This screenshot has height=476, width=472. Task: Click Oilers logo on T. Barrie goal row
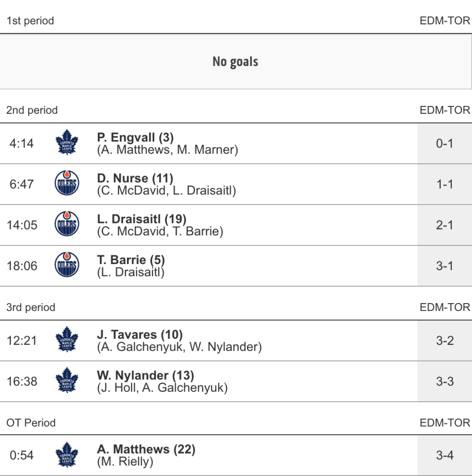(x=66, y=266)
